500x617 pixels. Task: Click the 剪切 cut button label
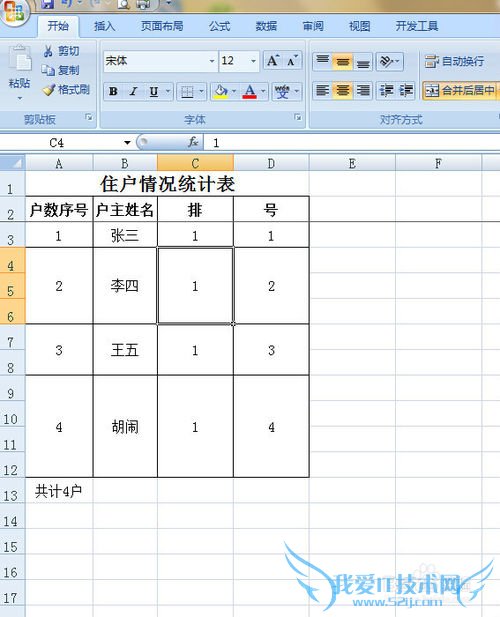click(x=68, y=51)
